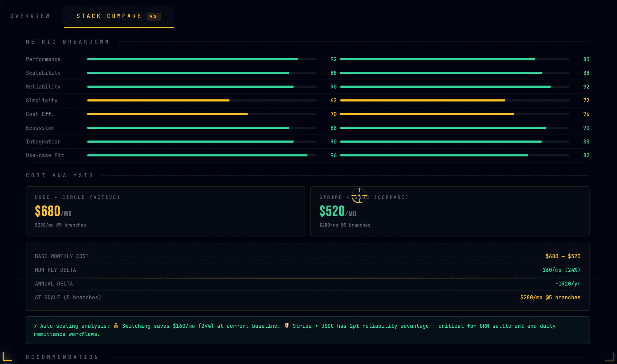Select the Stripe + USDC compare cost card
Viewport: 617px width, 364px height.
[x=450, y=211]
